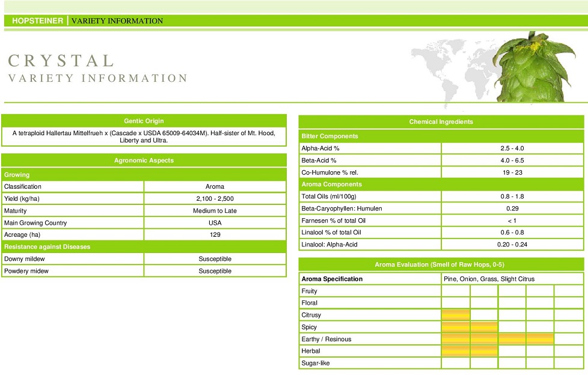Click the Earthy / Resinous yellow rating bar
This screenshot has height=375, width=588.
click(x=498, y=339)
